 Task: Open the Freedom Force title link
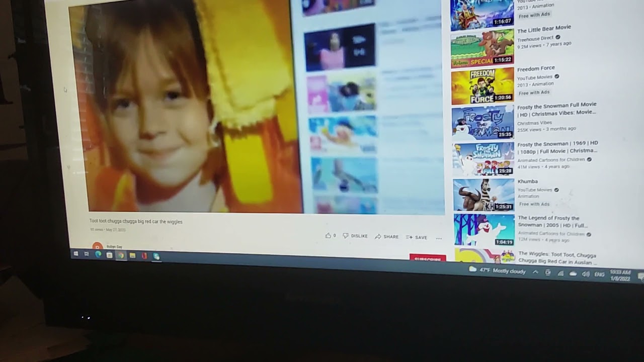(x=536, y=68)
